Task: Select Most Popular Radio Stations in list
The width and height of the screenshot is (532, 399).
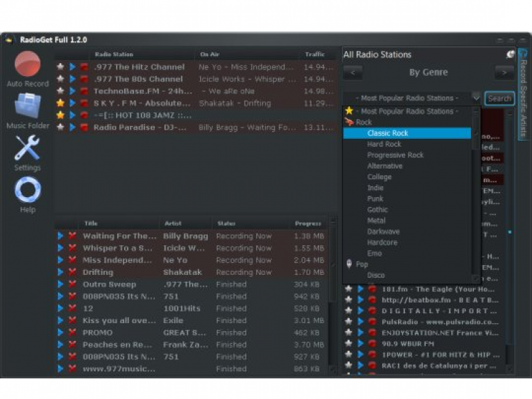Action: 407,111
